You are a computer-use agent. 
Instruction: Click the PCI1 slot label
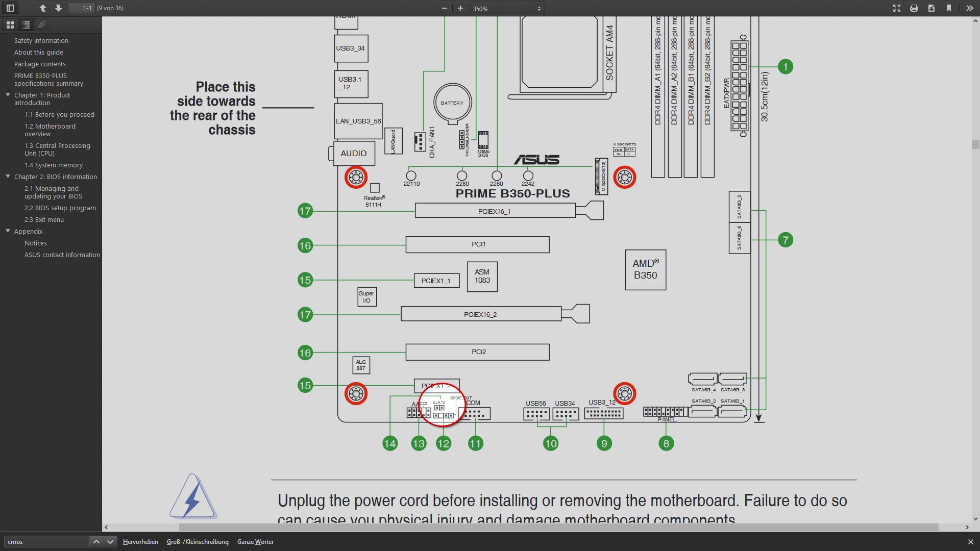[x=479, y=244]
